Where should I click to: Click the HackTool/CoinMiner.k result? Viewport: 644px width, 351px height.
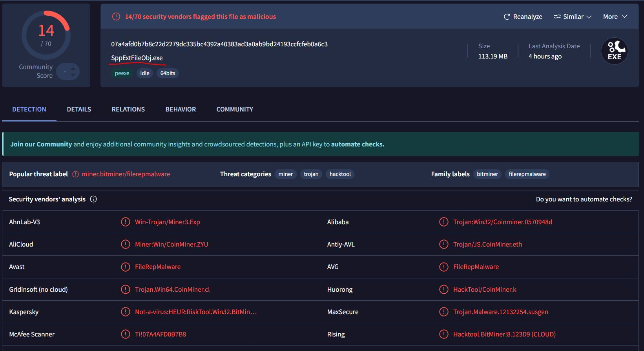[x=485, y=289]
